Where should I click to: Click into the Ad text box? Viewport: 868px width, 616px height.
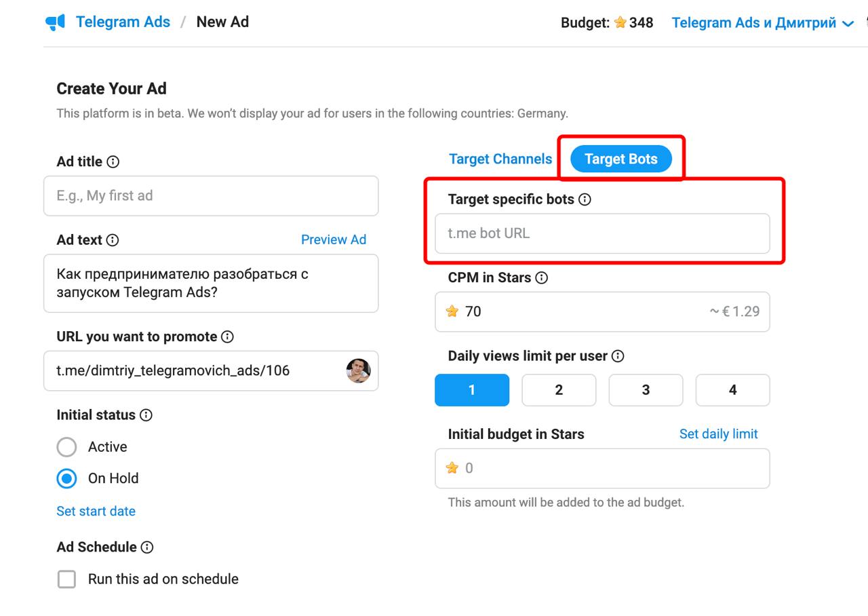click(211, 284)
